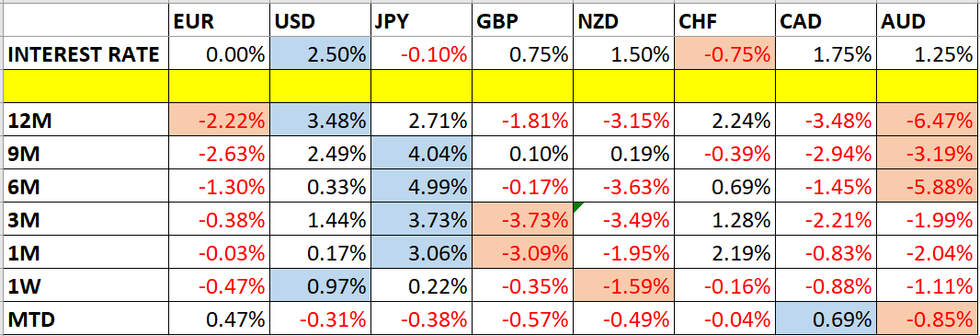Select the JPY 6M value 4.99%
The image size is (980, 336).
[421, 186]
